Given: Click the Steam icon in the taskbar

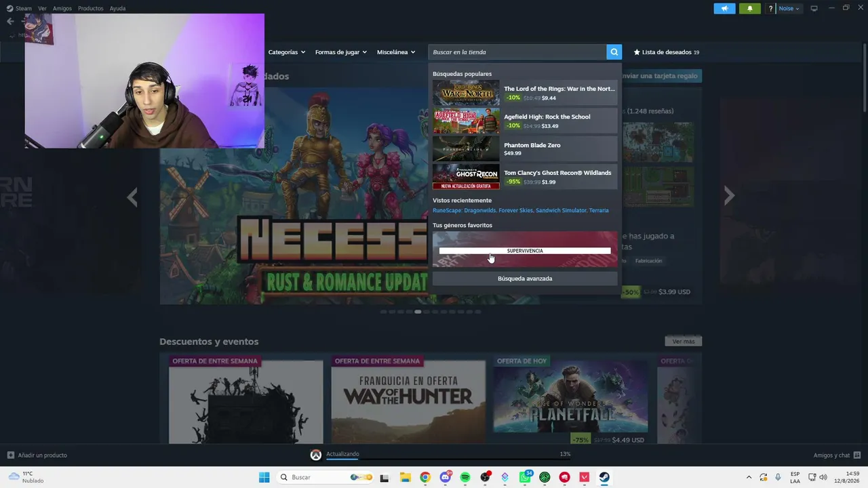Looking at the screenshot, I should 604,477.
